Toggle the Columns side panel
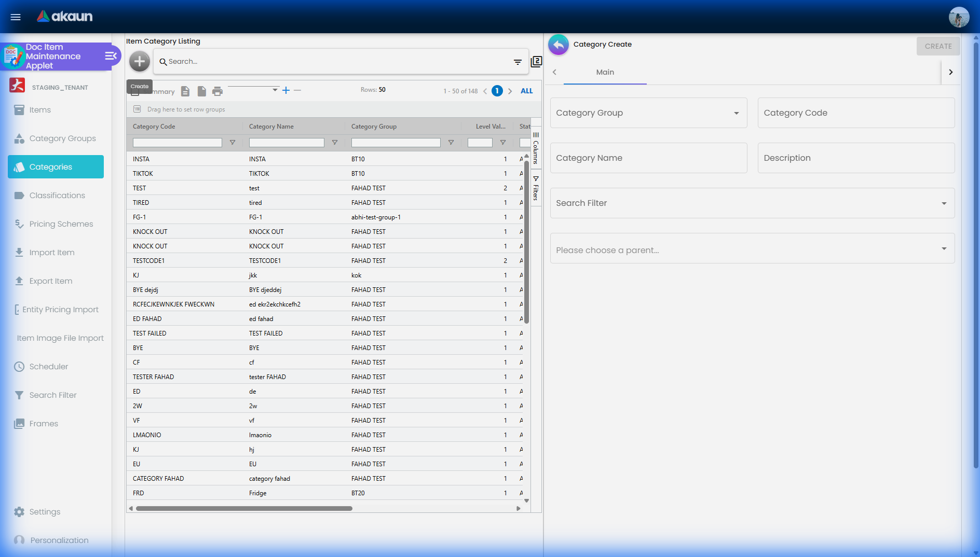 click(x=536, y=148)
